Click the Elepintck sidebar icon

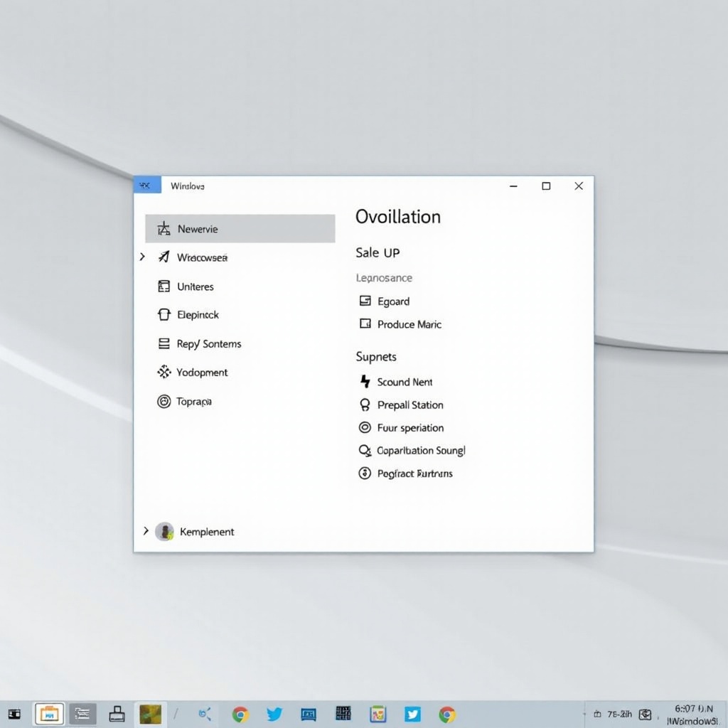coord(164,314)
